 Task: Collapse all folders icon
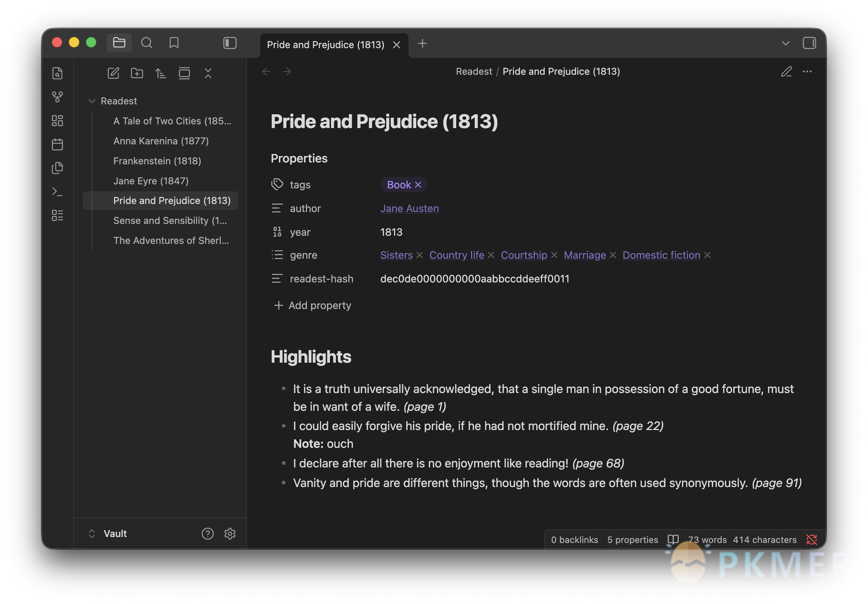[x=208, y=73]
